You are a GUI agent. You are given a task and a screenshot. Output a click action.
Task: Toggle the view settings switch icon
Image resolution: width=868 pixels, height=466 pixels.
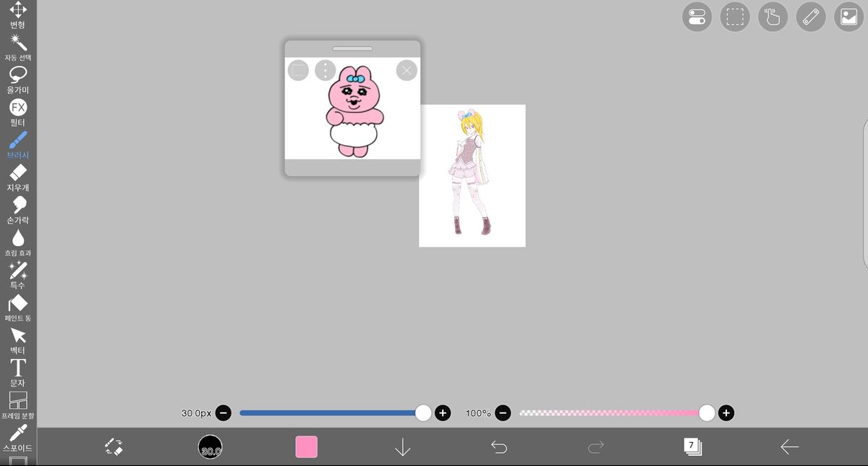point(697,17)
